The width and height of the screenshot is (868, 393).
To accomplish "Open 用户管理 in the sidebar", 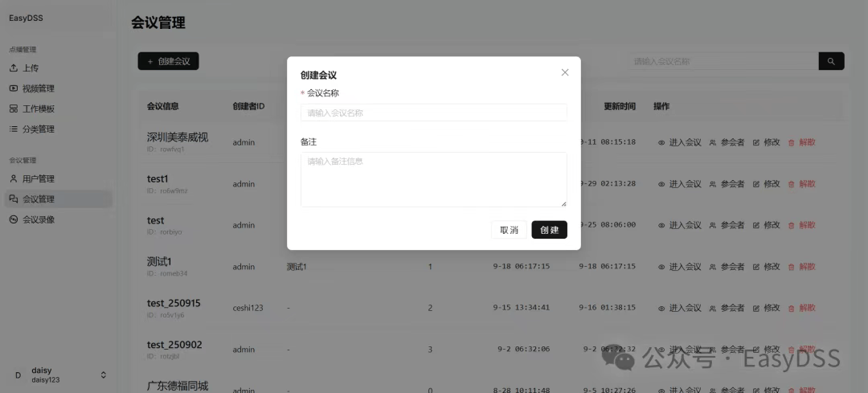I will pos(38,178).
